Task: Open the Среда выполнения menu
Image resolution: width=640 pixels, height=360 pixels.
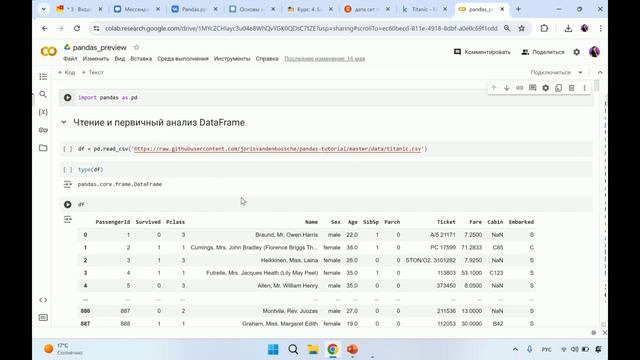Action: click(x=183, y=59)
